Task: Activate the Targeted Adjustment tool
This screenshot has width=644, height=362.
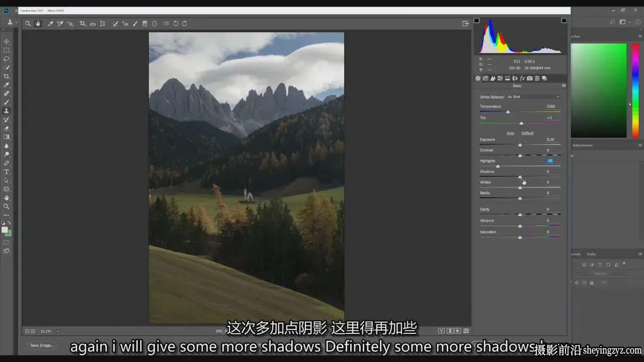Action: click(x=70, y=24)
